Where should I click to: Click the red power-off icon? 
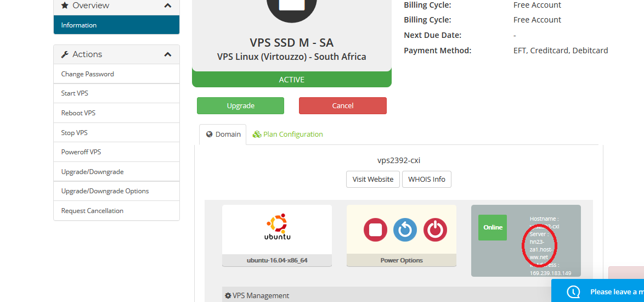(x=435, y=230)
